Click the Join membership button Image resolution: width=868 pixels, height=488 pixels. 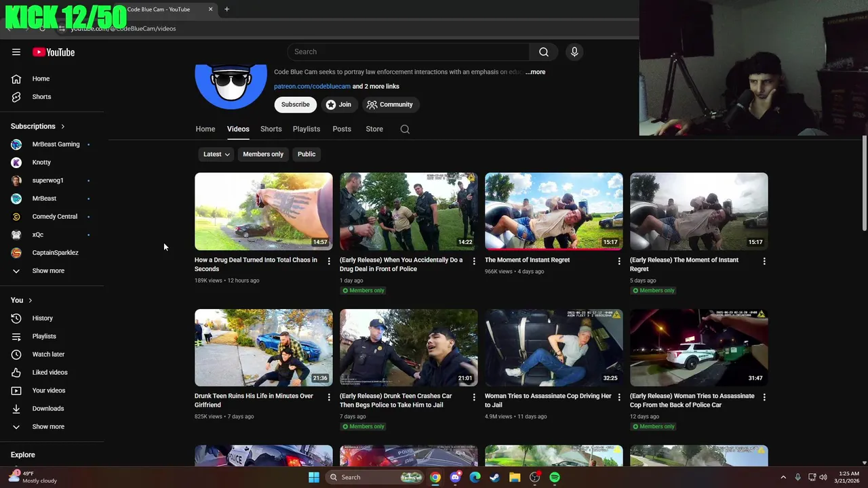[338, 104]
